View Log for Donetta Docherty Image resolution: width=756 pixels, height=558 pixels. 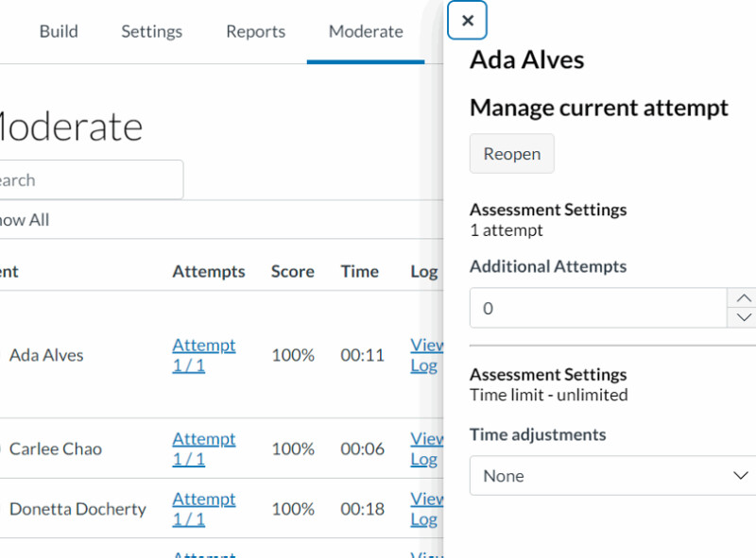click(x=426, y=509)
